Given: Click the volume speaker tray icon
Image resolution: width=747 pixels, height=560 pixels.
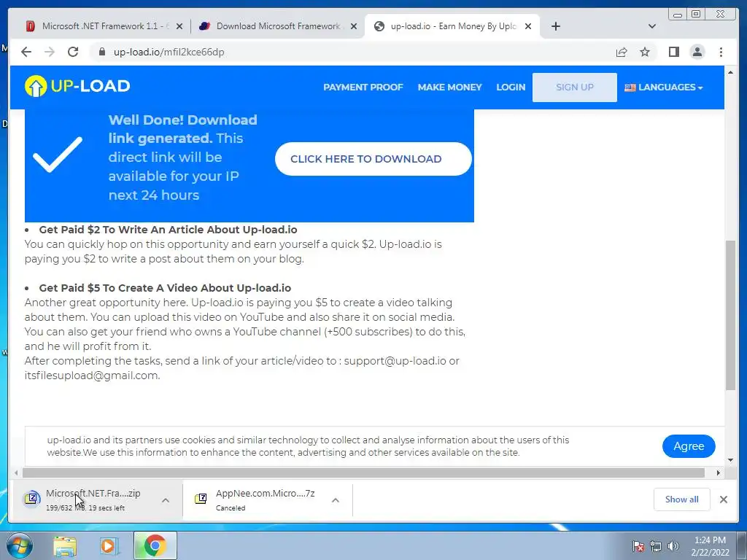Looking at the screenshot, I should coord(673,546).
